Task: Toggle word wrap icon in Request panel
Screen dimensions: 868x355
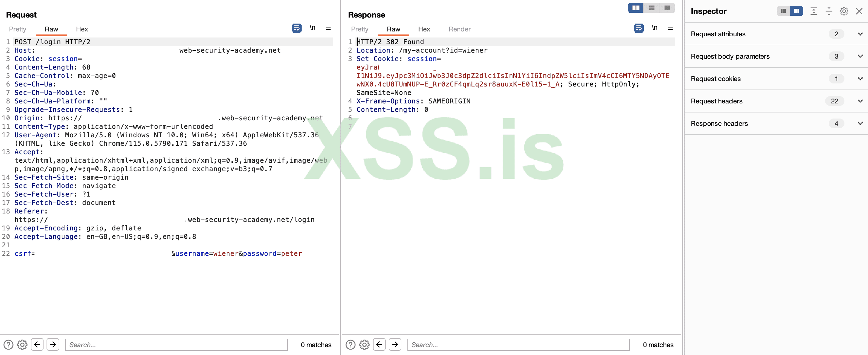Action: point(296,28)
